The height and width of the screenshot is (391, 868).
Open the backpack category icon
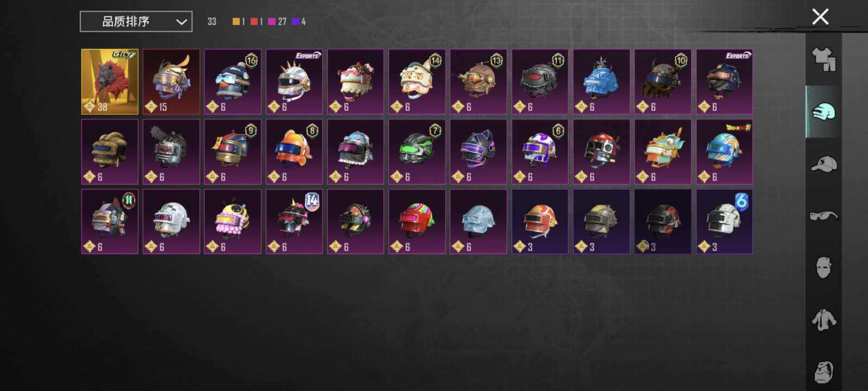coord(824,371)
